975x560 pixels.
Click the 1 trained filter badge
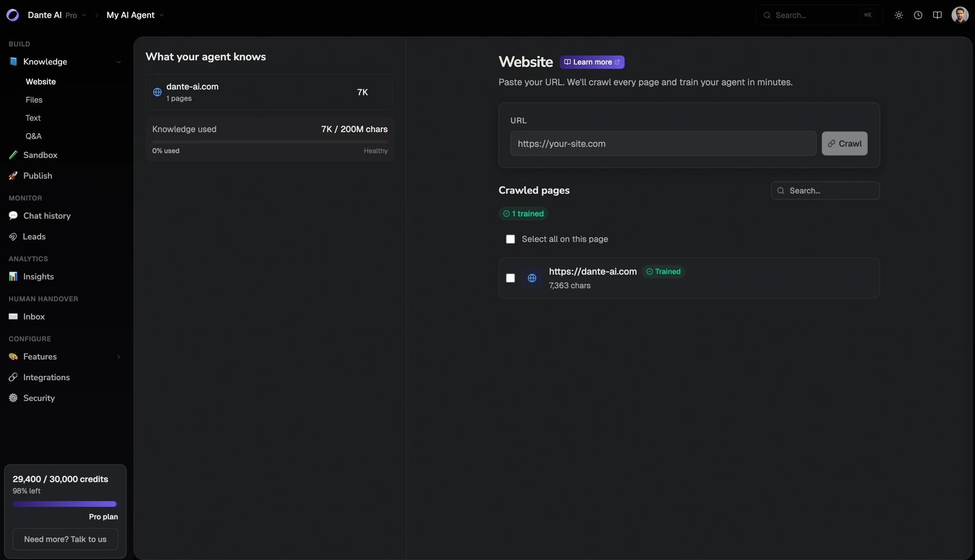click(x=523, y=213)
